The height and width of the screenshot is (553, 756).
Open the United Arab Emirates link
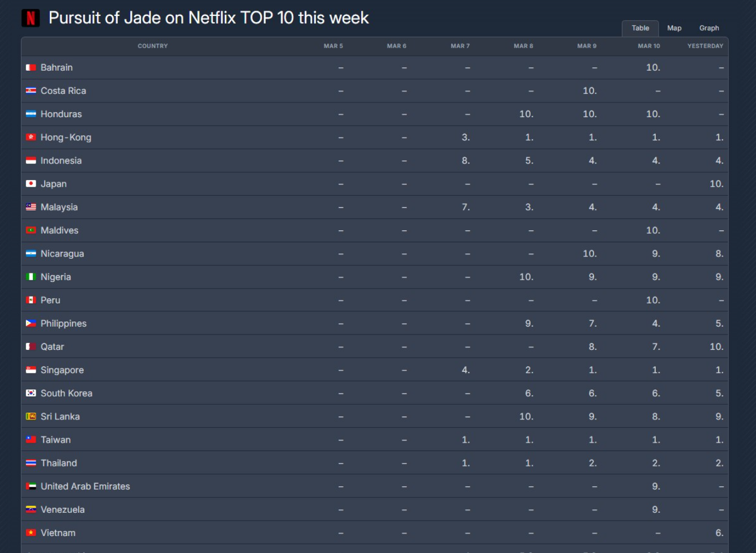coord(86,486)
